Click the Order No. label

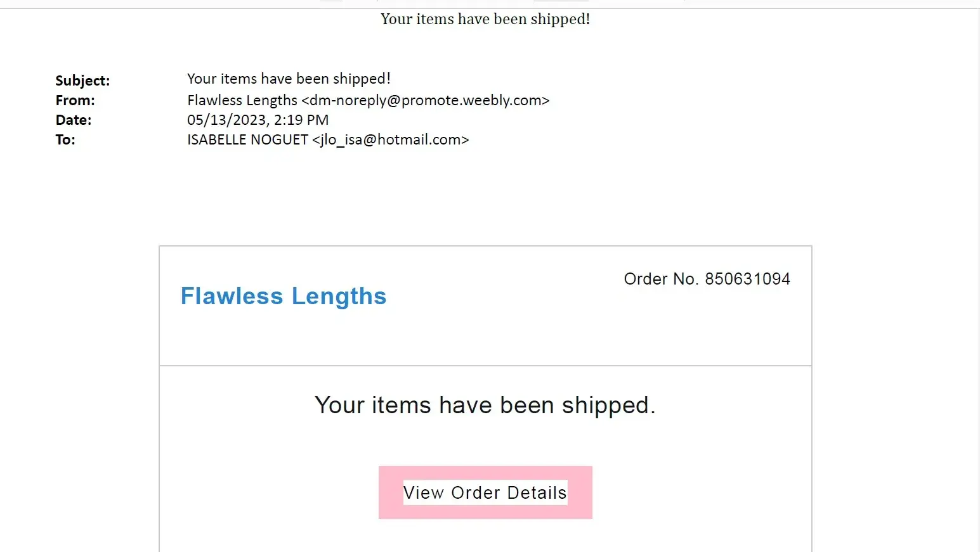(x=661, y=279)
